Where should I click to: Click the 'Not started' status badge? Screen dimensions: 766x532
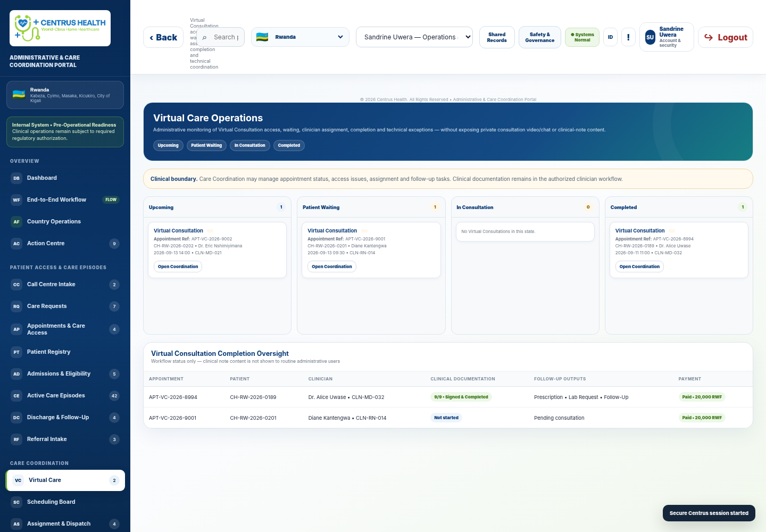pos(446,418)
